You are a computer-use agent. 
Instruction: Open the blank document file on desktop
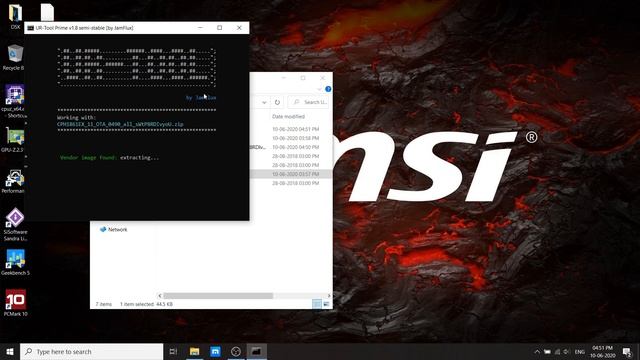[x=47, y=12]
